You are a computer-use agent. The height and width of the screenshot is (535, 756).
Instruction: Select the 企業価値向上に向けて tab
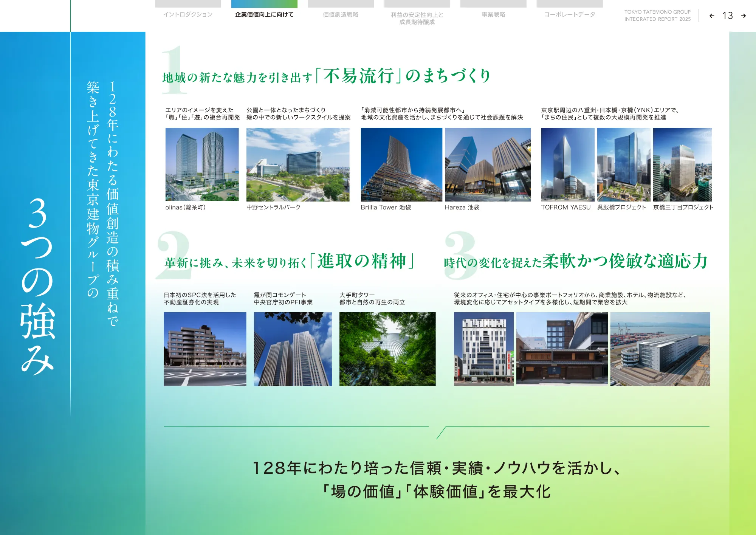pos(264,14)
